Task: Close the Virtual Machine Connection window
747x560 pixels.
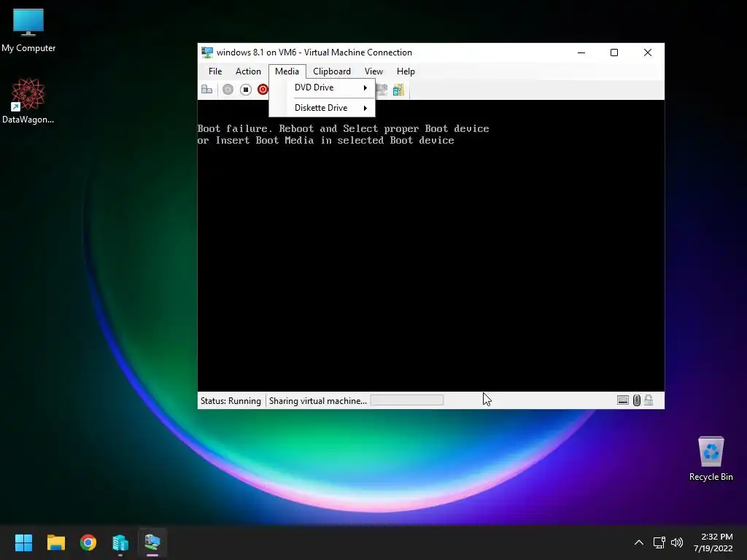Action: click(648, 52)
